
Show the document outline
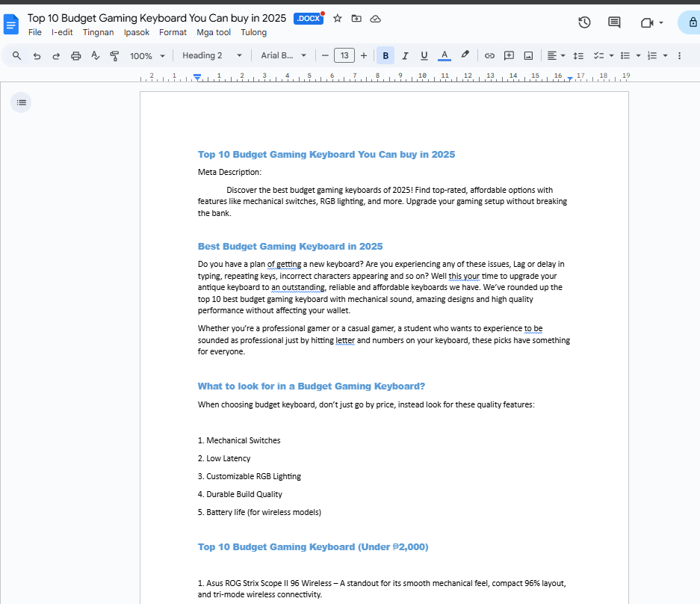coord(21,102)
